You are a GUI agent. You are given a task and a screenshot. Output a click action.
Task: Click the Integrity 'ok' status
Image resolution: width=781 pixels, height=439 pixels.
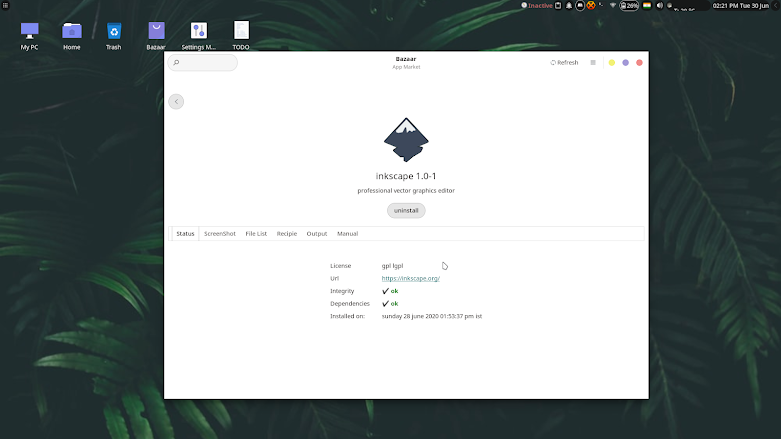[390, 291]
